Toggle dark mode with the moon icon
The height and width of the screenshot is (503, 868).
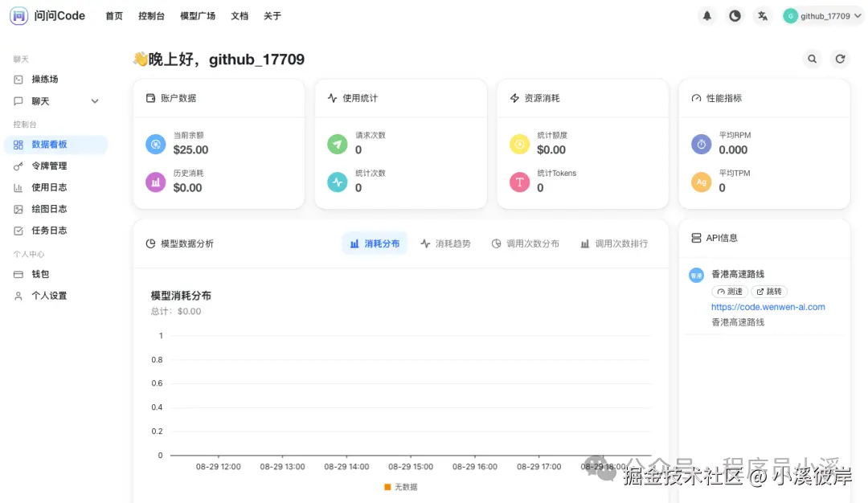pyautogui.click(x=735, y=15)
